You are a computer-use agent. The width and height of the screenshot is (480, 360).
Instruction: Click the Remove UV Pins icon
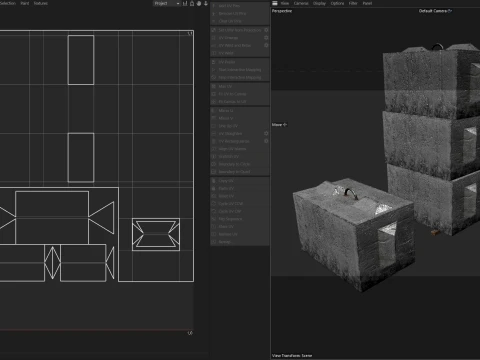[x=214, y=13]
